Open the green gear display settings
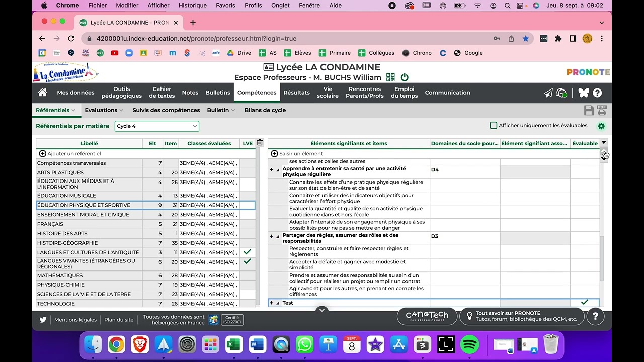 [x=601, y=126]
